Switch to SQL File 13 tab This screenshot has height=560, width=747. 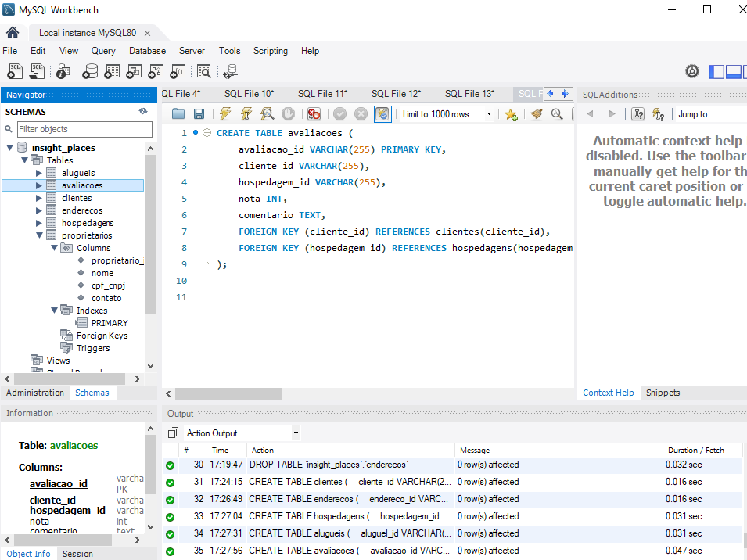point(470,94)
